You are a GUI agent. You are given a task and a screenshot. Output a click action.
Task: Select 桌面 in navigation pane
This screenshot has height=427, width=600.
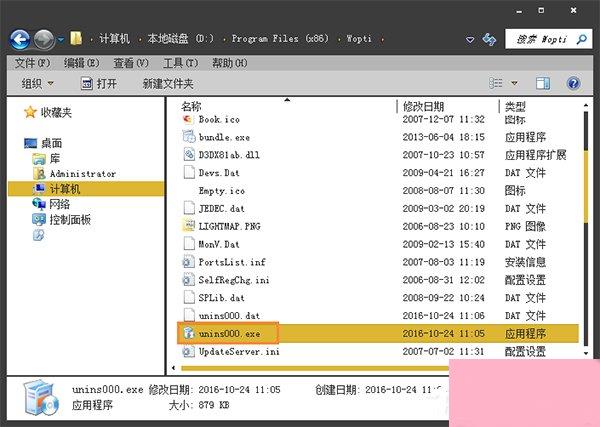pos(43,143)
